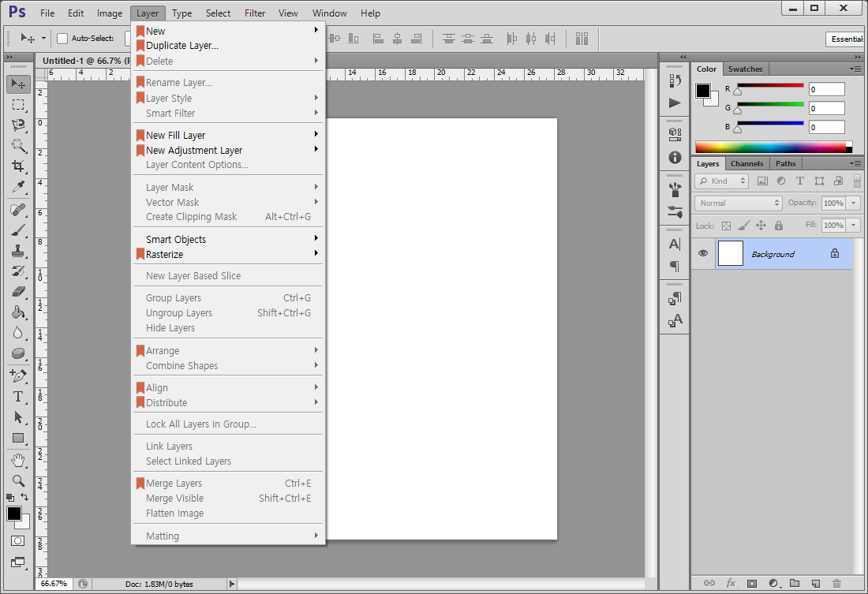Expand status bar info arrow
Viewport: 868px width, 594px height.
tap(232, 584)
